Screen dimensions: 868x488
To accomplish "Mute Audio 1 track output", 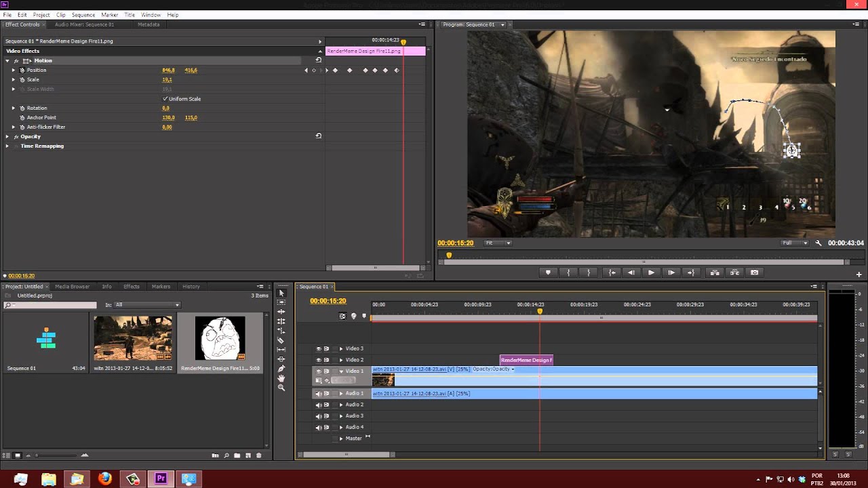I will pyautogui.click(x=318, y=394).
